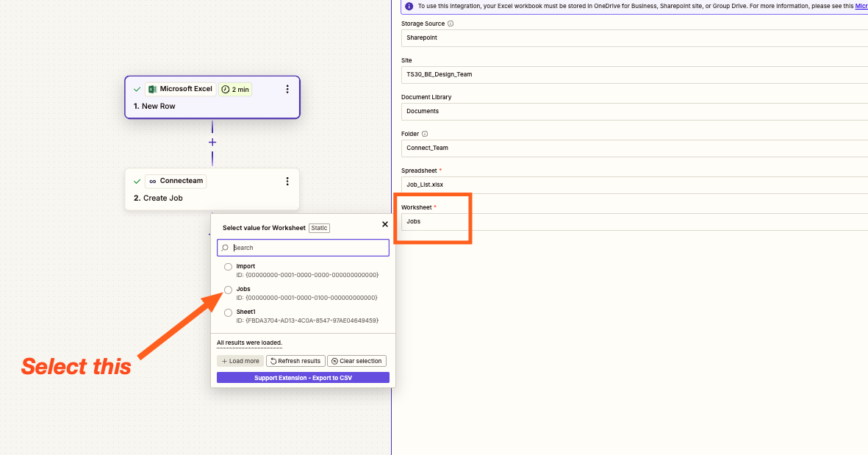Open the Microsoft link in the info banner
868x455 pixels.
click(x=861, y=6)
